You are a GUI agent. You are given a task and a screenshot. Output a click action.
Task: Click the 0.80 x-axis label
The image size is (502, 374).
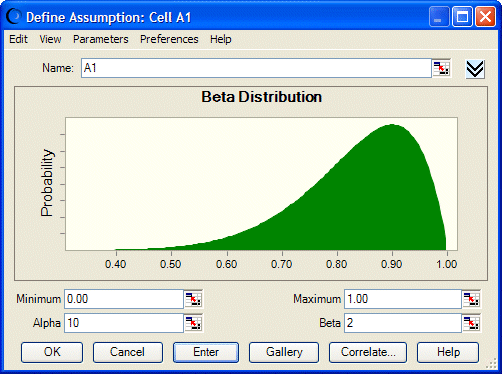click(x=337, y=264)
